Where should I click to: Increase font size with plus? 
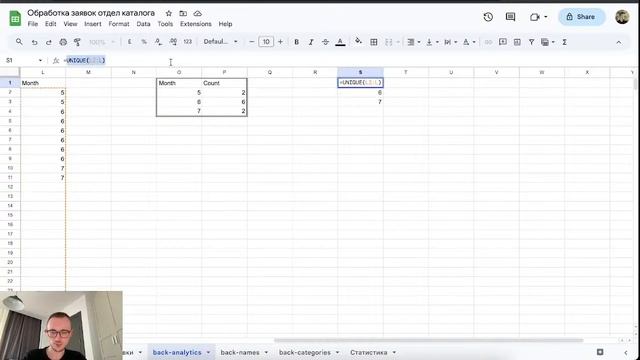click(280, 42)
